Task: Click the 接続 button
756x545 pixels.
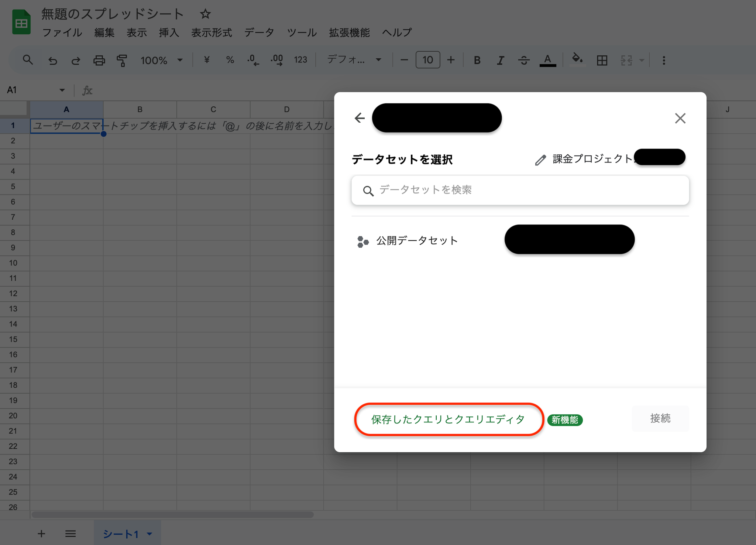Action: coord(660,418)
